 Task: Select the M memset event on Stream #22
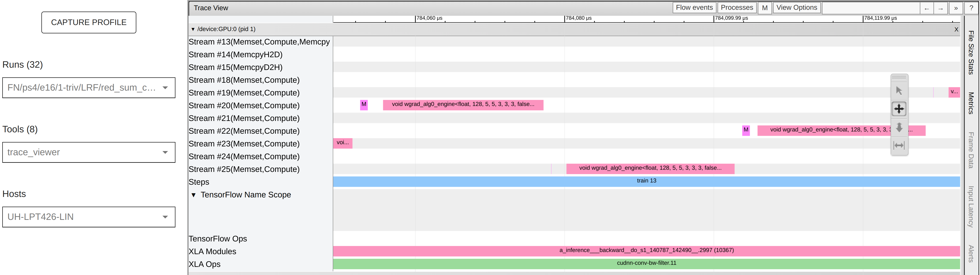pyautogui.click(x=746, y=130)
